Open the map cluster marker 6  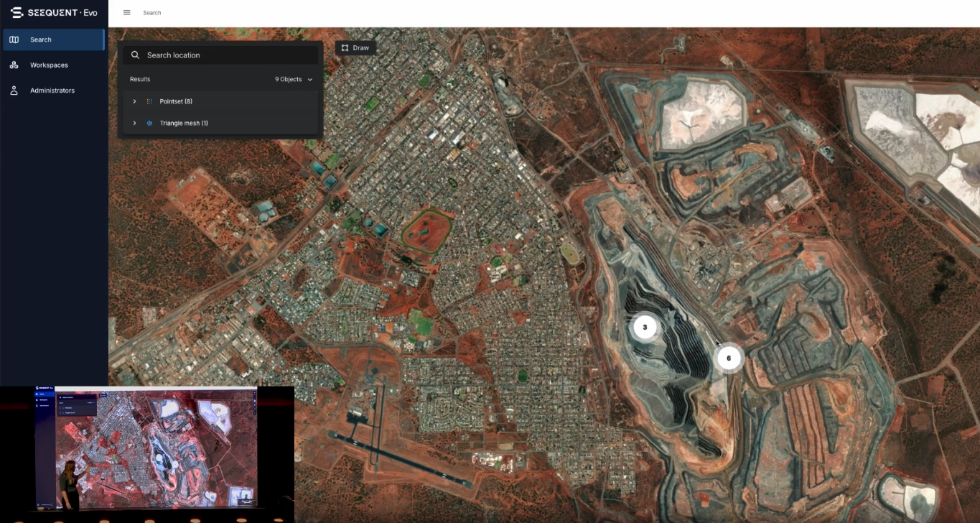pyautogui.click(x=729, y=358)
